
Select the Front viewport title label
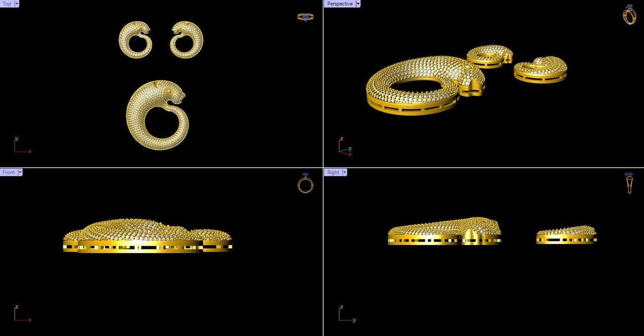pos(8,172)
